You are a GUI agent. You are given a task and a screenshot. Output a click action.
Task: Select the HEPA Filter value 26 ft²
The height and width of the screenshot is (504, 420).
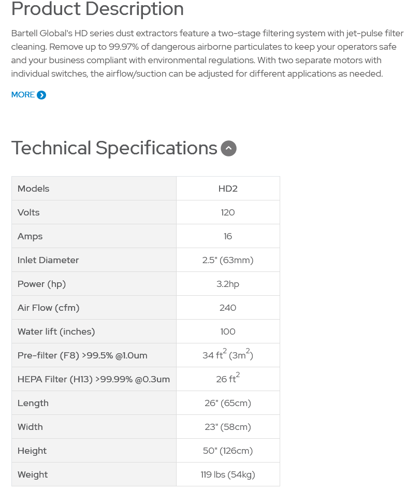[x=228, y=378]
